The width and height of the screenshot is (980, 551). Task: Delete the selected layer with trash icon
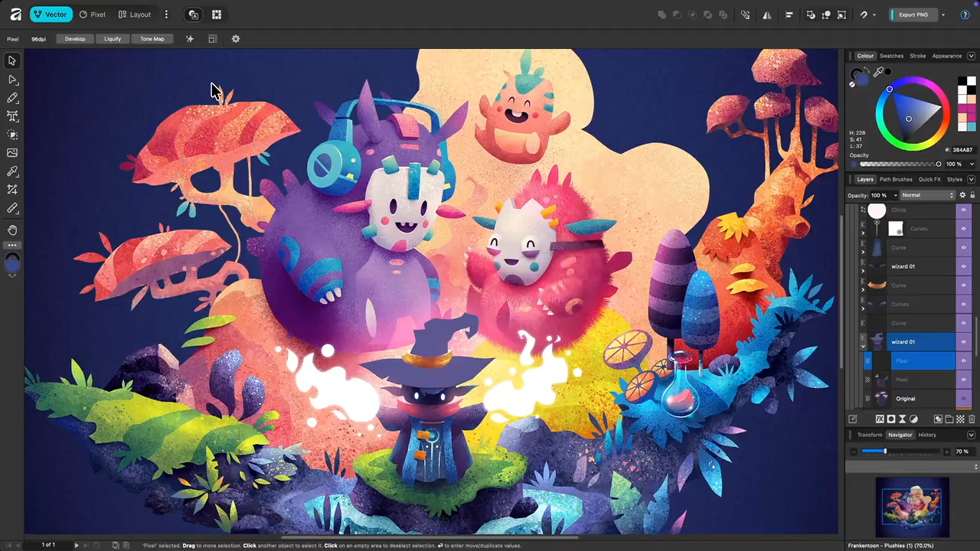(972, 419)
